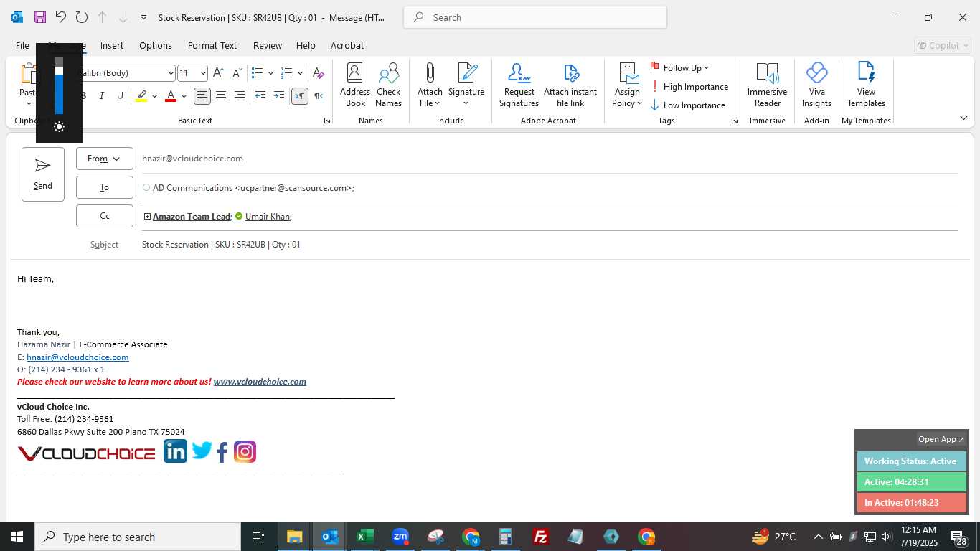Image resolution: width=980 pixels, height=551 pixels.
Task: Center align the text
Action: click(221, 96)
